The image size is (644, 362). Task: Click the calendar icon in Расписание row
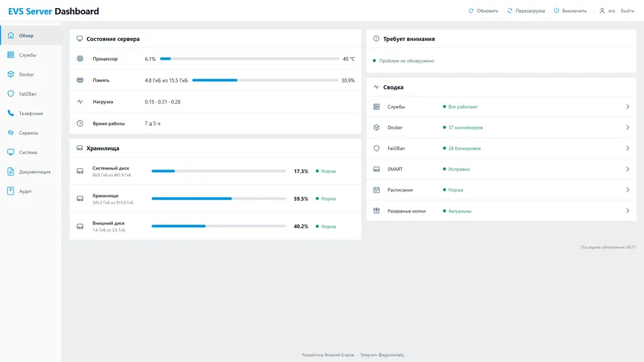(x=376, y=190)
